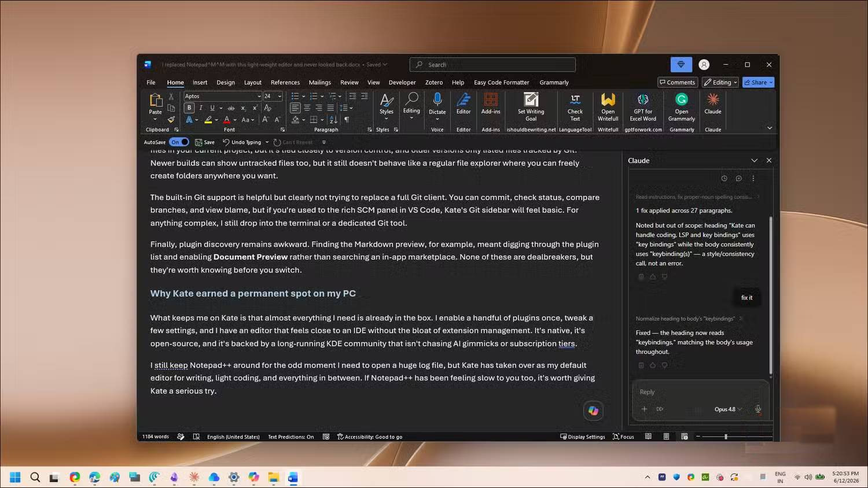Adjust the zoom slider handle
The width and height of the screenshot is (868, 488).
726,437
